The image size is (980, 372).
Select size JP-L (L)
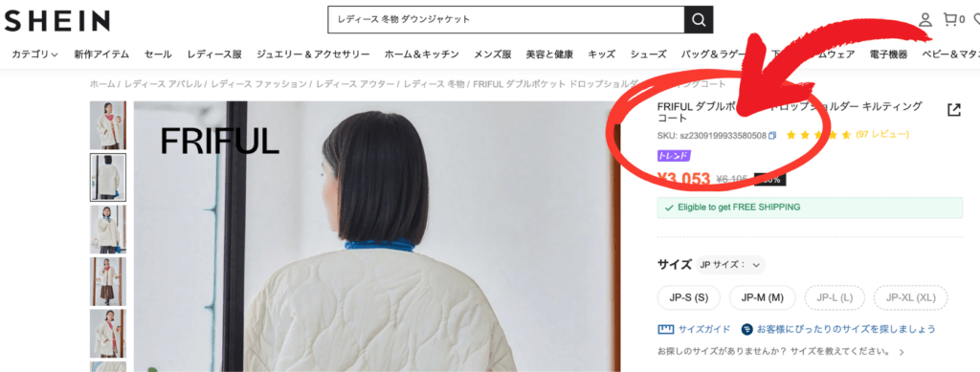coord(835,297)
